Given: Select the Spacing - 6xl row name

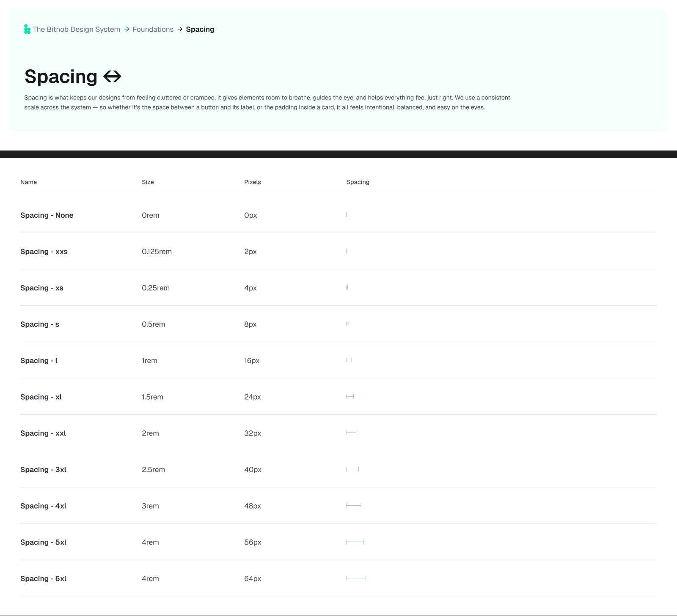Looking at the screenshot, I should point(44,579).
